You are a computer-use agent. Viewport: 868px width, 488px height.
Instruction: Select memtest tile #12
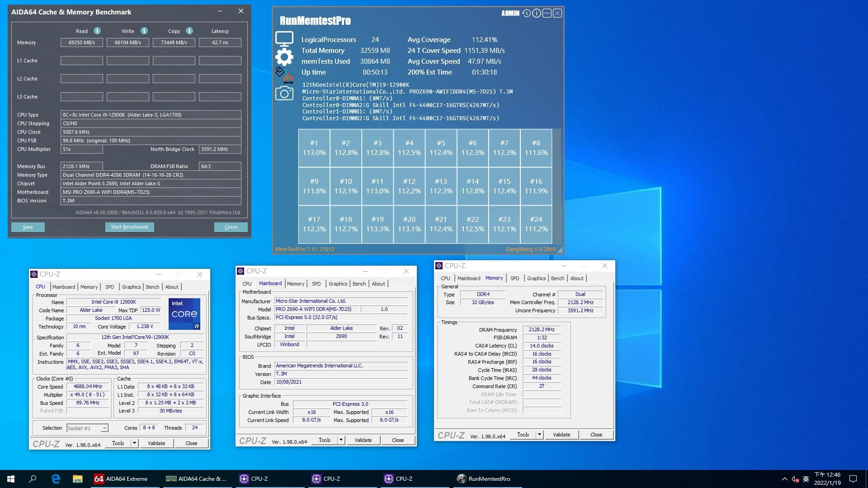(409, 186)
